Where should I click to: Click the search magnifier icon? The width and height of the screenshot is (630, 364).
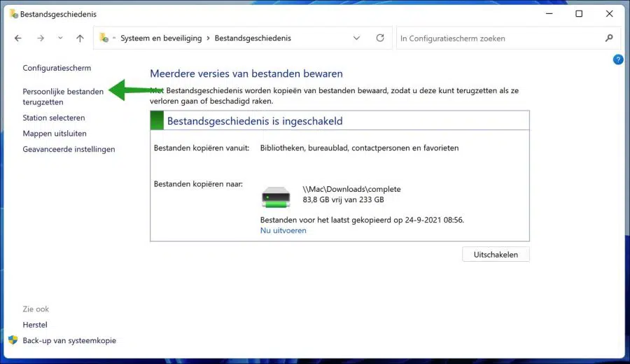tap(609, 38)
